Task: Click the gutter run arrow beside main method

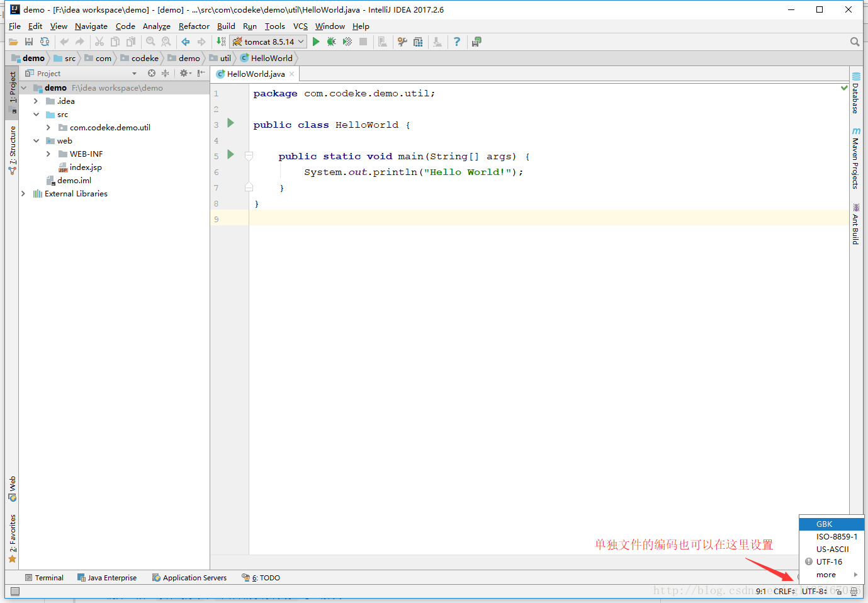Action: point(230,155)
